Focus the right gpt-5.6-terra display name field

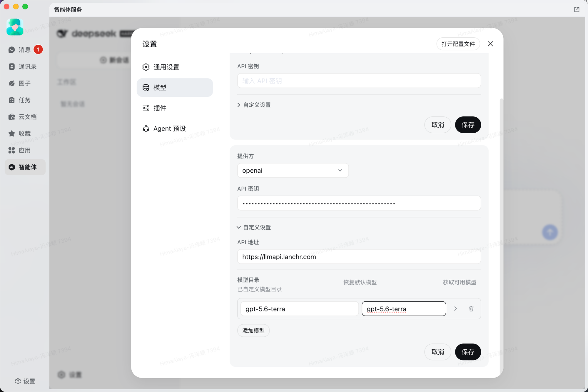(404, 309)
